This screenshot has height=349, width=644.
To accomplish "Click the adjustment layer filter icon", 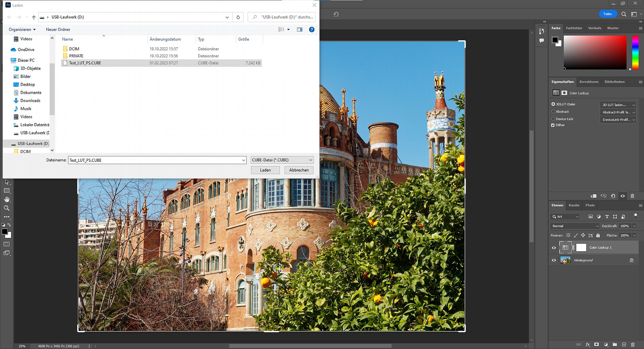I will tap(599, 217).
